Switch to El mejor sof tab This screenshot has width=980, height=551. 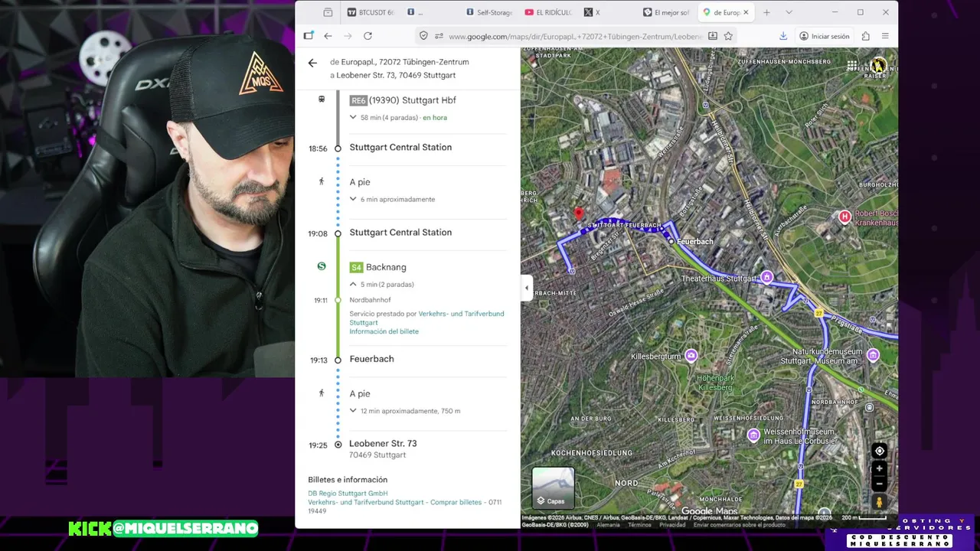point(666,12)
